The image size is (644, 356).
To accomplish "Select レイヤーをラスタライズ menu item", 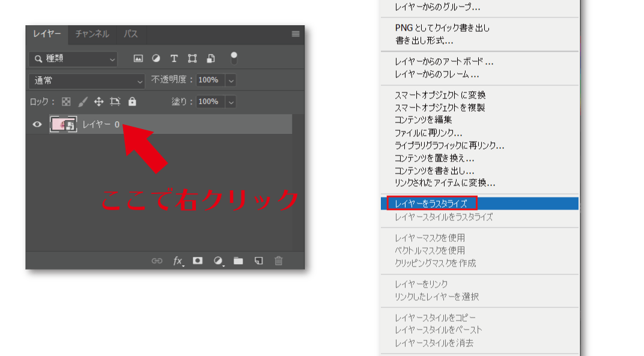I will 479,204.
